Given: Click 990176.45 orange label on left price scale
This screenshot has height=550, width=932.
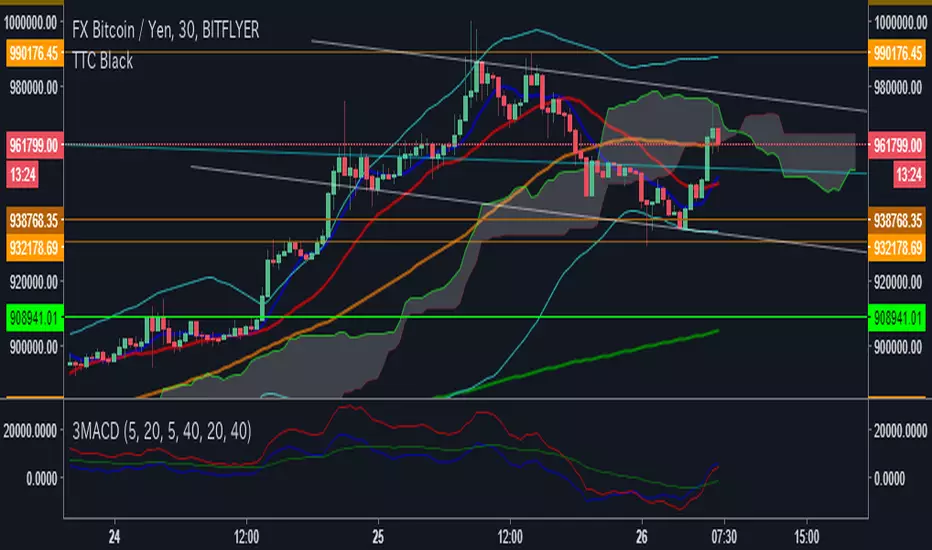Looking at the screenshot, I should [x=34, y=53].
